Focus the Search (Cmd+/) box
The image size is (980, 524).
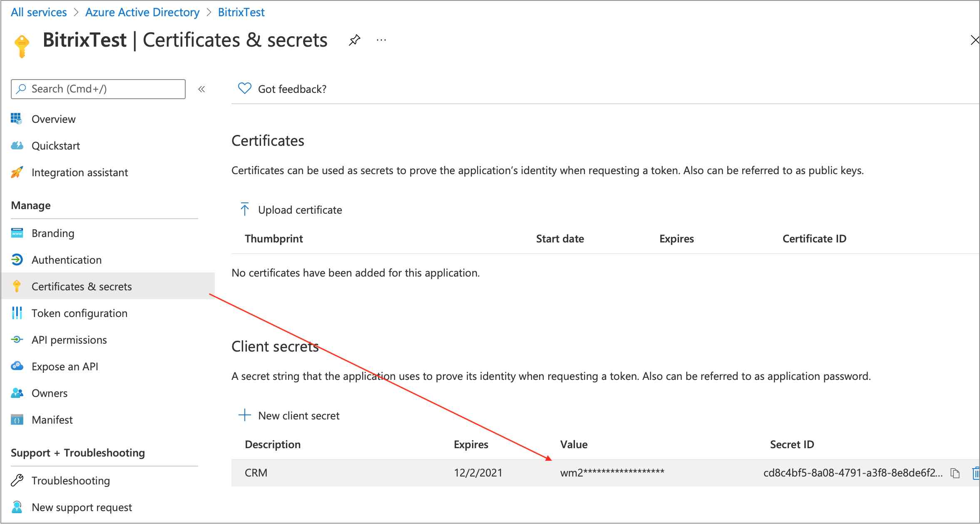coord(98,89)
